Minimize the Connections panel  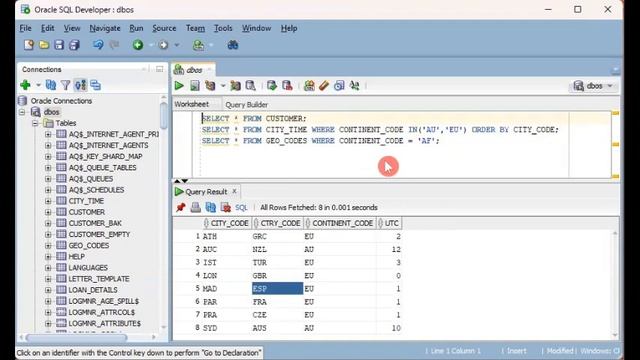click(160, 69)
